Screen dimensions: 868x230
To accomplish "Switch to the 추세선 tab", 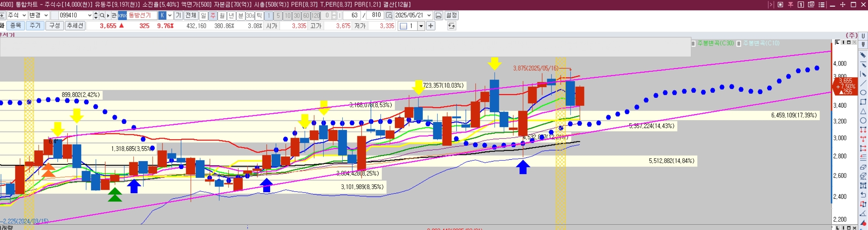I will [75, 26].
